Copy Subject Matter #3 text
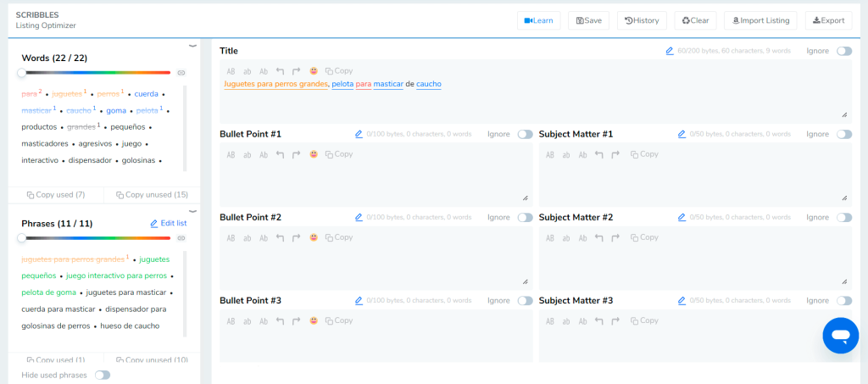Viewport: 868px width, 384px height. pyautogui.click(x=644, y=320)
